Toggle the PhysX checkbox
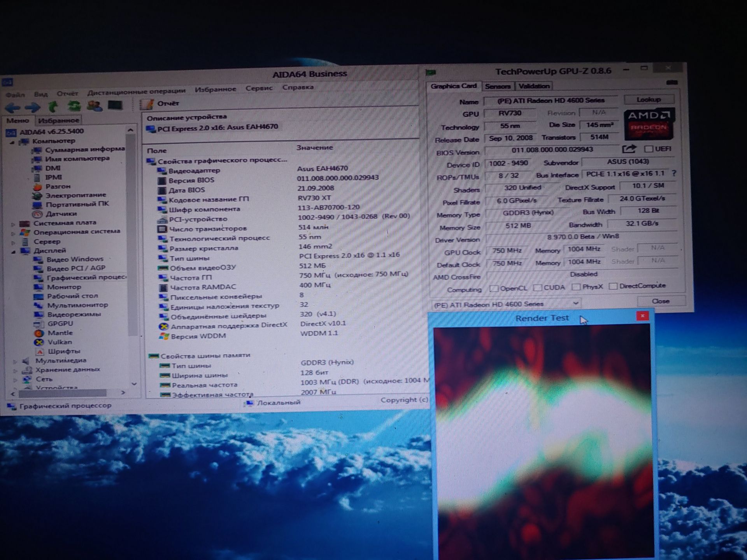Screen dimensions: 747x560 coord(576,287)
